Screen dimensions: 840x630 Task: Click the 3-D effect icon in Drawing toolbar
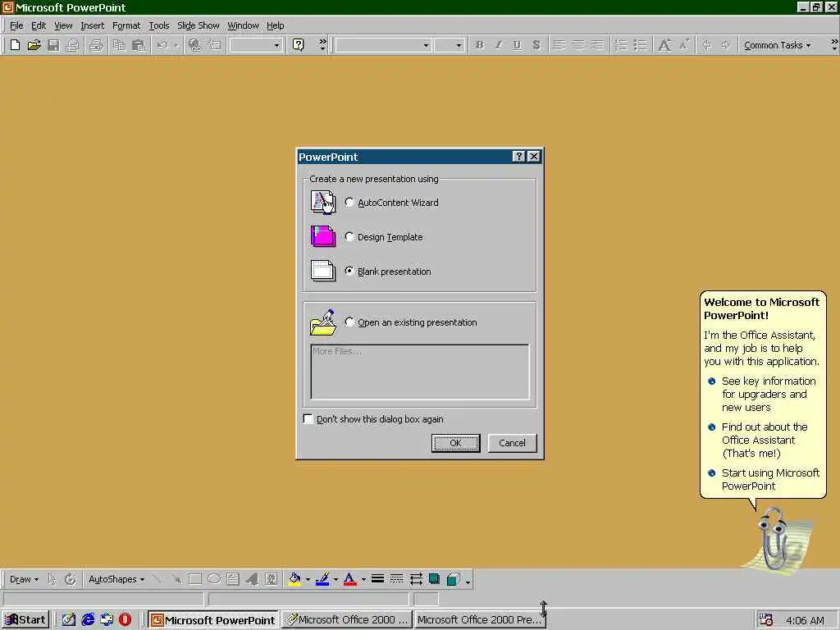pyautogui.click(x=453, y=579)
